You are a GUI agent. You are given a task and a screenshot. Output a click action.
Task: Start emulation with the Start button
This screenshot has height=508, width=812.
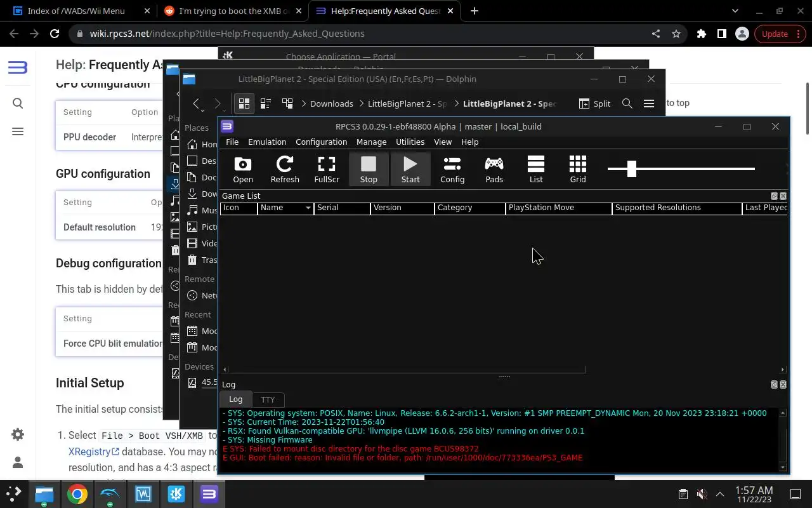(410, 169)
